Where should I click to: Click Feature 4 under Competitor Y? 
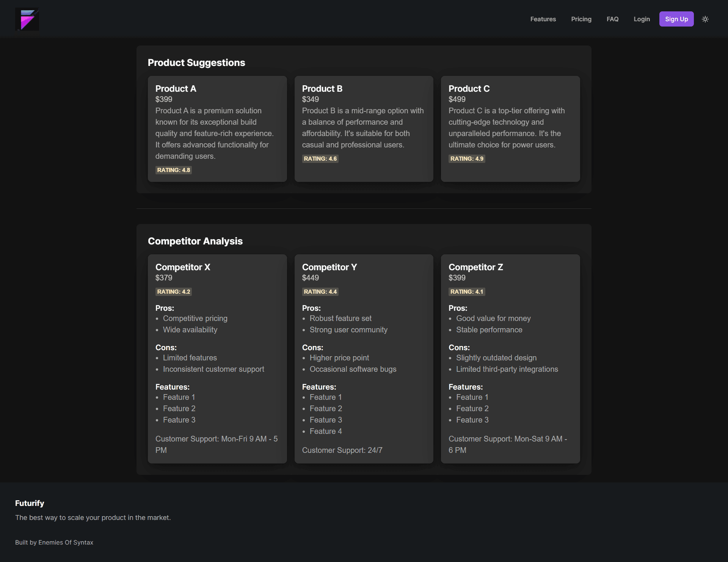326,432
